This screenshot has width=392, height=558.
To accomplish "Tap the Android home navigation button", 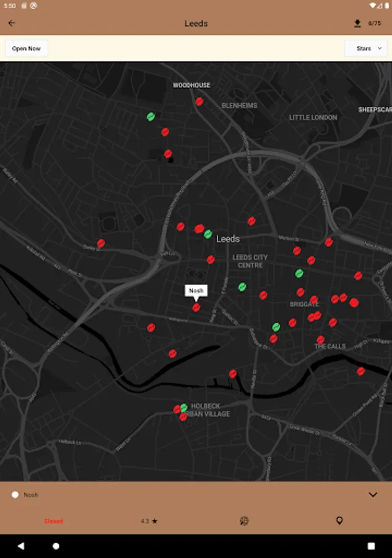I will [56, 546].
